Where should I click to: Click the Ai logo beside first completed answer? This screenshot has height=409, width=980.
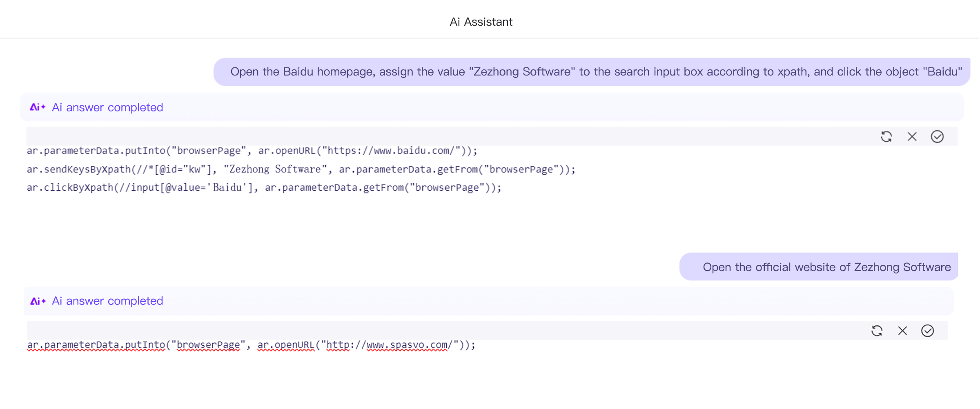coord(37,107)
